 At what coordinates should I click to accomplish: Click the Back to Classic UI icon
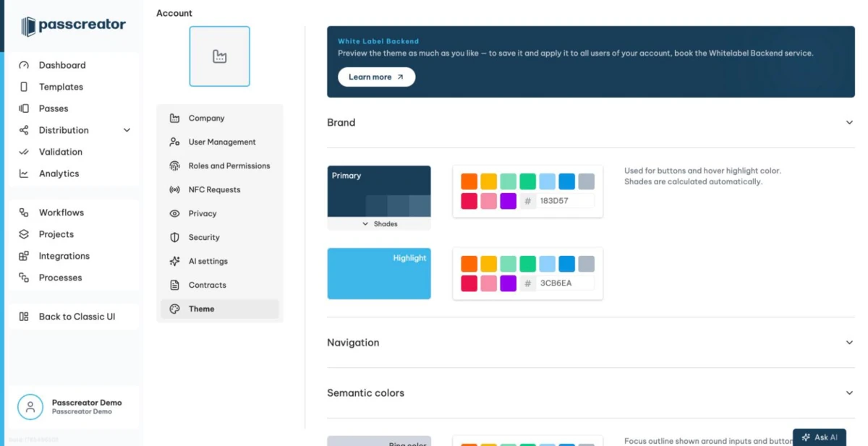[x=24, y=317]
